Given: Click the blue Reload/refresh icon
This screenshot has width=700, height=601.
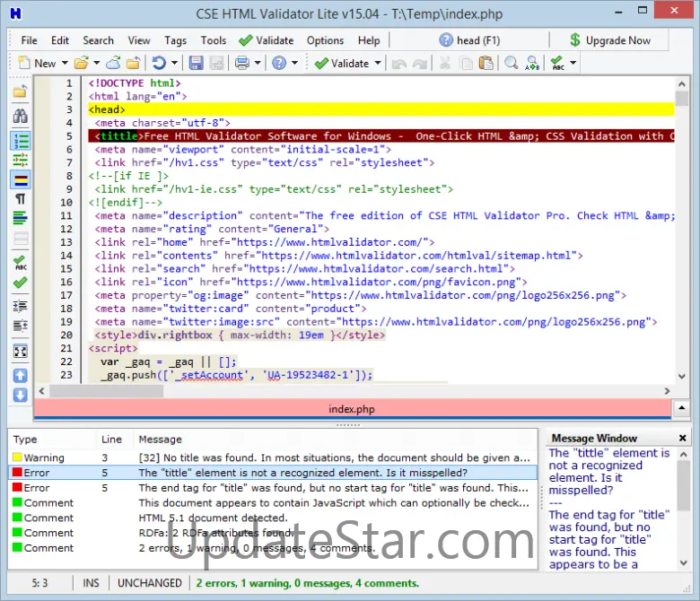Looking at the screenshot, I should click(159, 64).
